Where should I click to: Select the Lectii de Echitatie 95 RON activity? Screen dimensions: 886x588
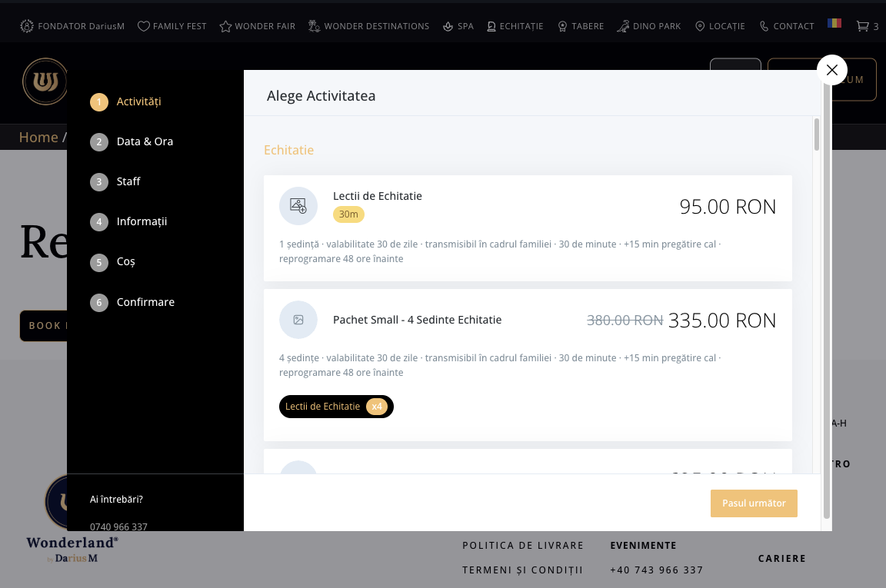pyautogui.click(x=528, y=228)
